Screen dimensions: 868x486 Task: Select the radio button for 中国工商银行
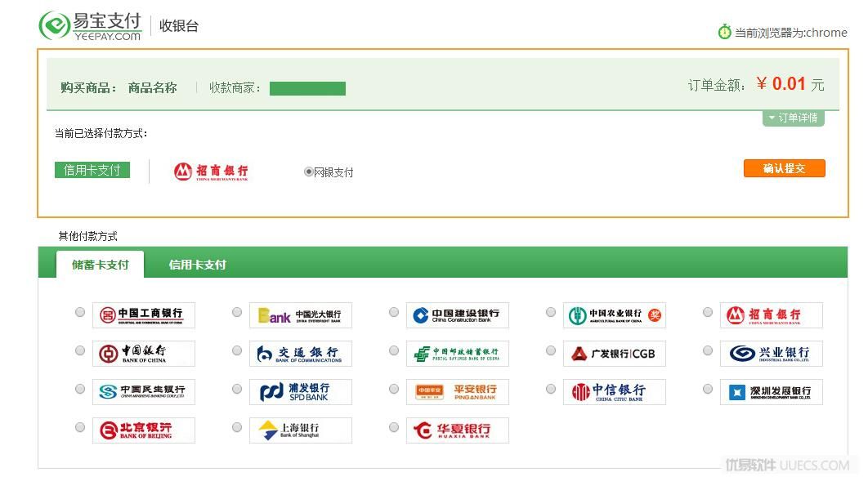pyautogui.click(x=80, y=312)
